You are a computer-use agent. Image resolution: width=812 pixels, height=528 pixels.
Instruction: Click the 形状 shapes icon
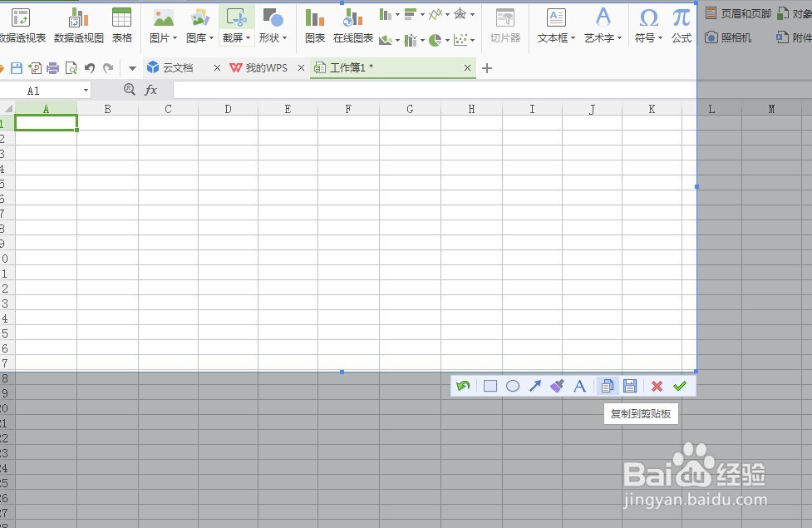tap(273, 18)
